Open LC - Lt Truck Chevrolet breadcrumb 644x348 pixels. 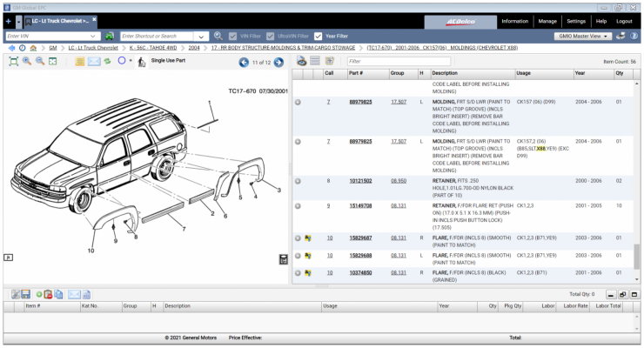click(x=93, y=48)
